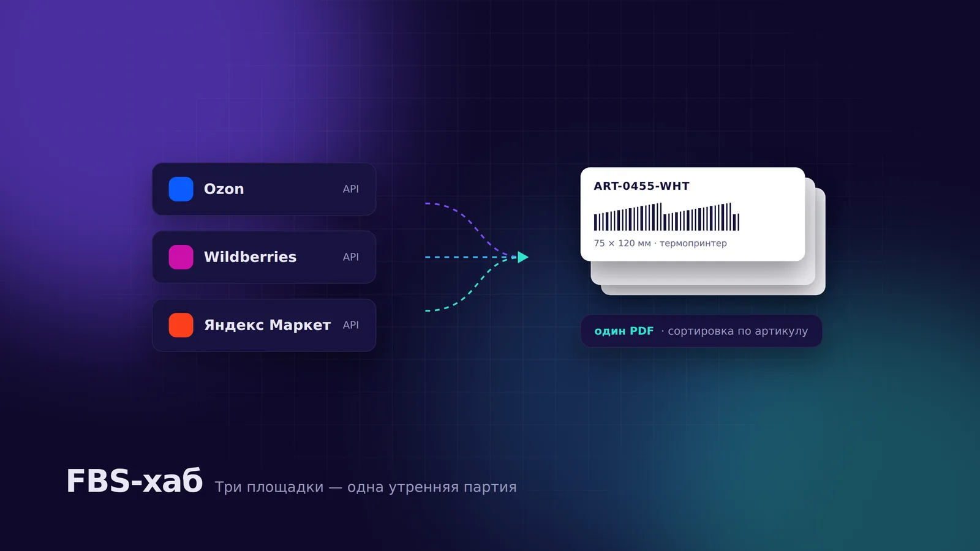Screen dimensions: 980x551
Task: Click the '75 × 120 мм · термопринтер' text
Action: click(x=660, y=243)
